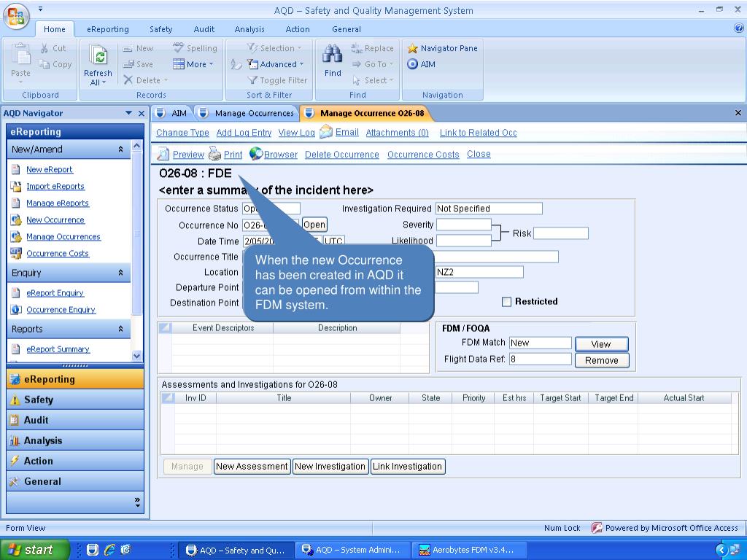This screenshot has height=560, width=747.
Task: Click the Email envelope icon
Action: coord(326,132)
